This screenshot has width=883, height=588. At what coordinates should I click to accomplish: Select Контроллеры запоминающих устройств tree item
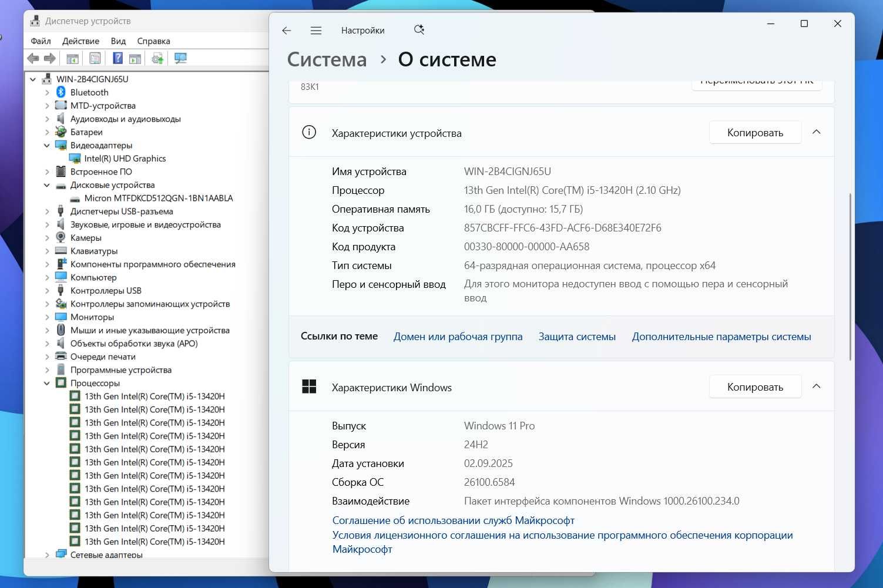click(150, 304)
